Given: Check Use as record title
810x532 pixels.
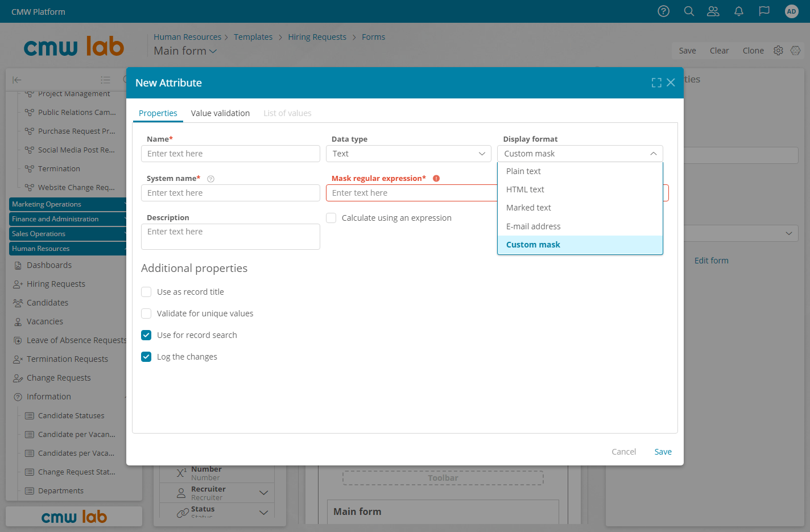Looking at the screenshot, I should [x=146, y=292].
